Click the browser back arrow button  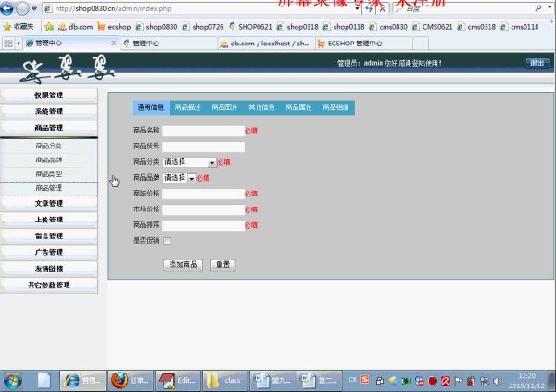[6, 8]
